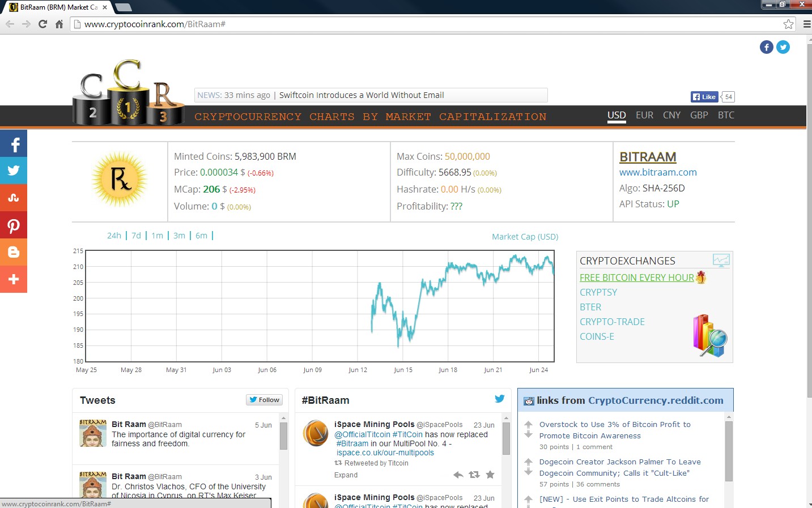Share on Facebook from the left sidebar
The image size is (812, 508).
coord(14,144)
